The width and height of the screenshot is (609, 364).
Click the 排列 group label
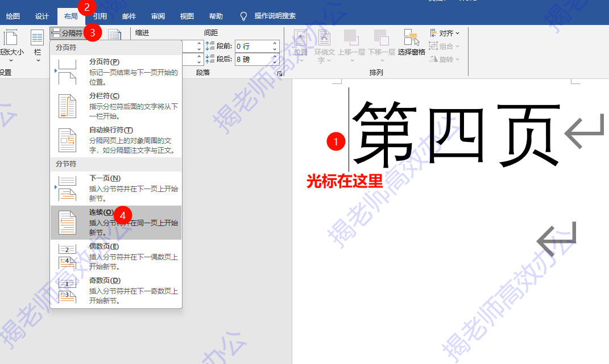tap(376, 73)
